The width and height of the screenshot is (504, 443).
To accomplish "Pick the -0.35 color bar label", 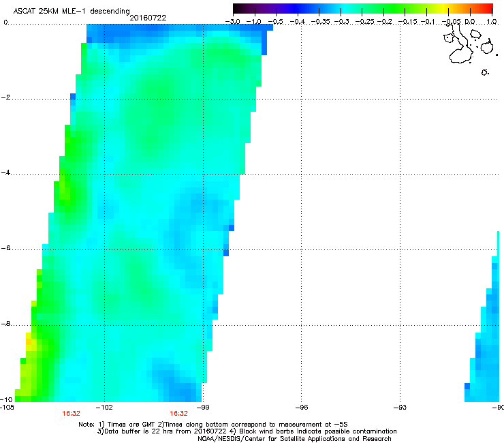I will 321,22.
